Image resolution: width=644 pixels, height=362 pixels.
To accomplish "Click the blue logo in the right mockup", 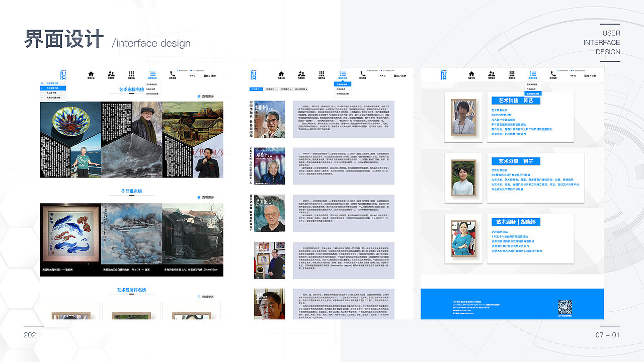I will 444,75.
